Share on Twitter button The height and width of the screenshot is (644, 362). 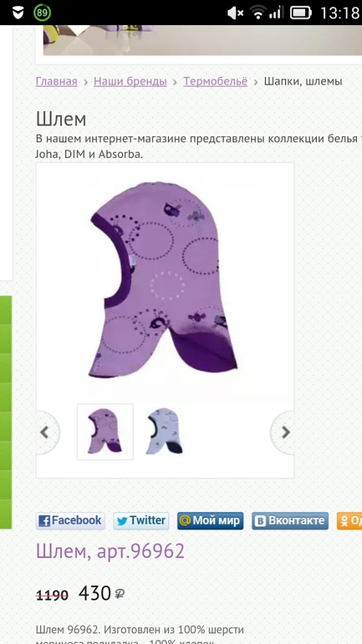(141, 521)
